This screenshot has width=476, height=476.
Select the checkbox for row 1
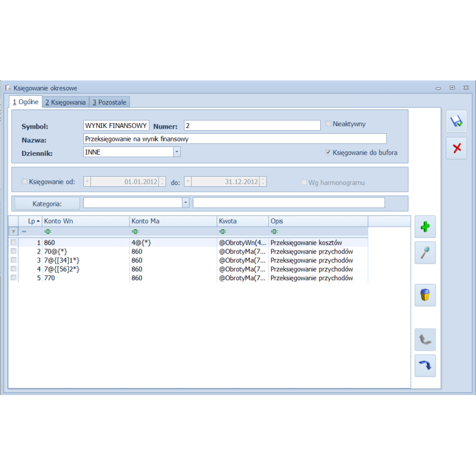tap(13, 243)
